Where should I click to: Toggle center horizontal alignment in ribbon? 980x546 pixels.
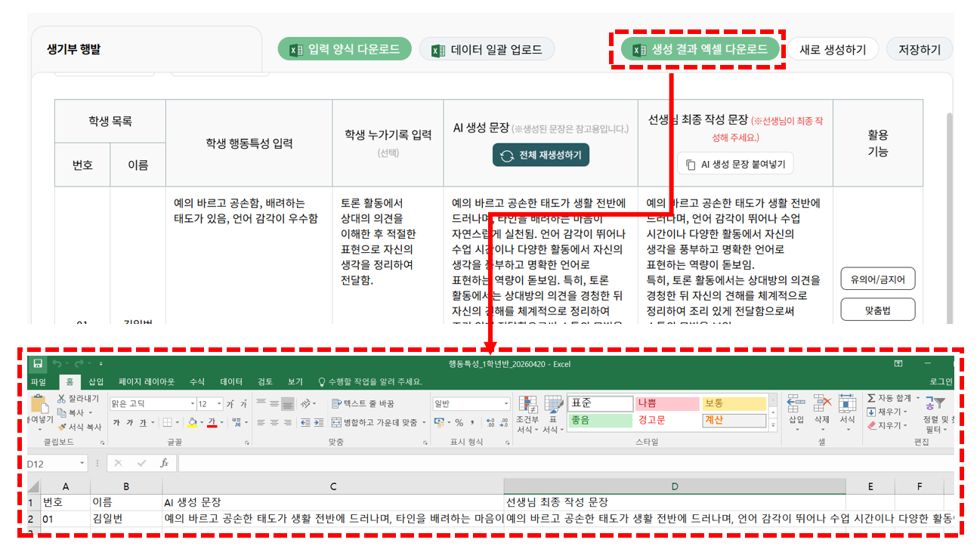(274, 422)
